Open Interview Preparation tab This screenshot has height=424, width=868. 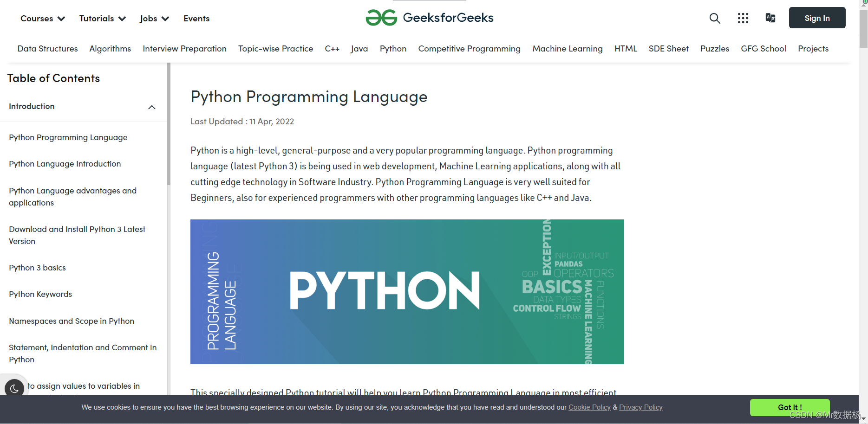184,49
